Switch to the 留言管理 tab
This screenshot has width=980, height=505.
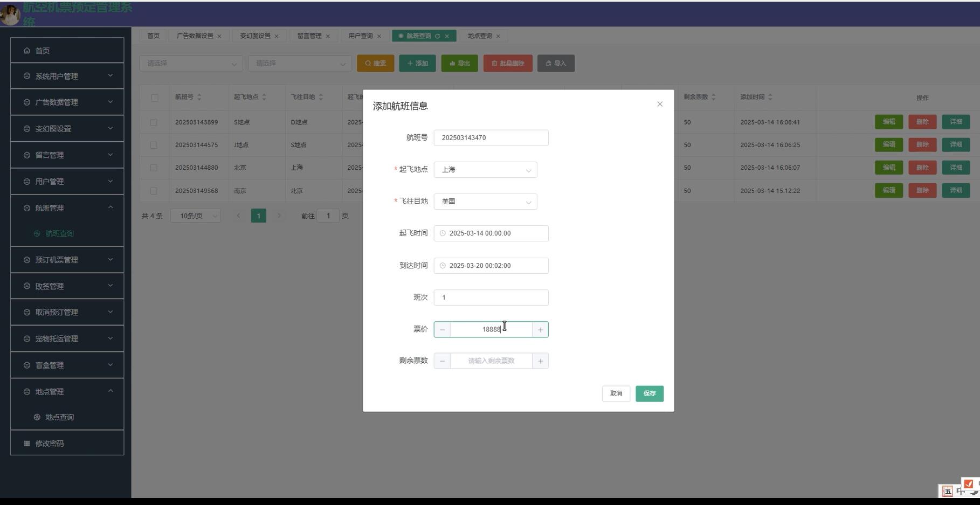[310, 36]
